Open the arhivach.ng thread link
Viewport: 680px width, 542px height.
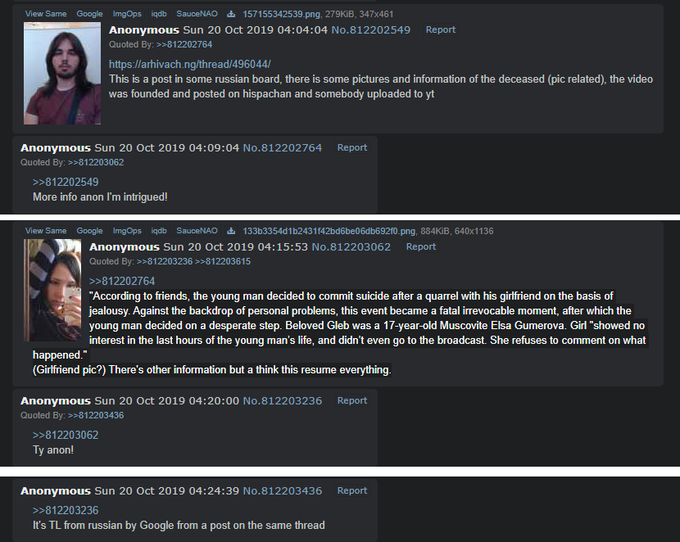(x=190, y=64)
